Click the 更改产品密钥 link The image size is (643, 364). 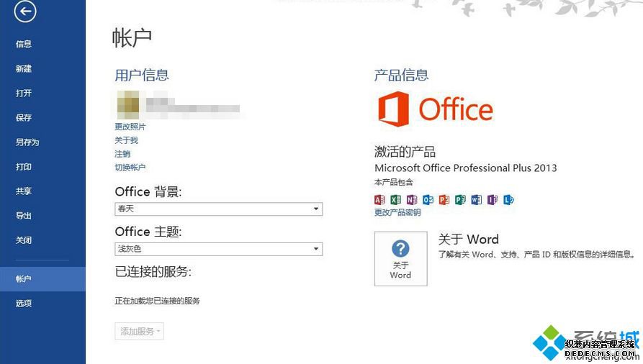397,212
